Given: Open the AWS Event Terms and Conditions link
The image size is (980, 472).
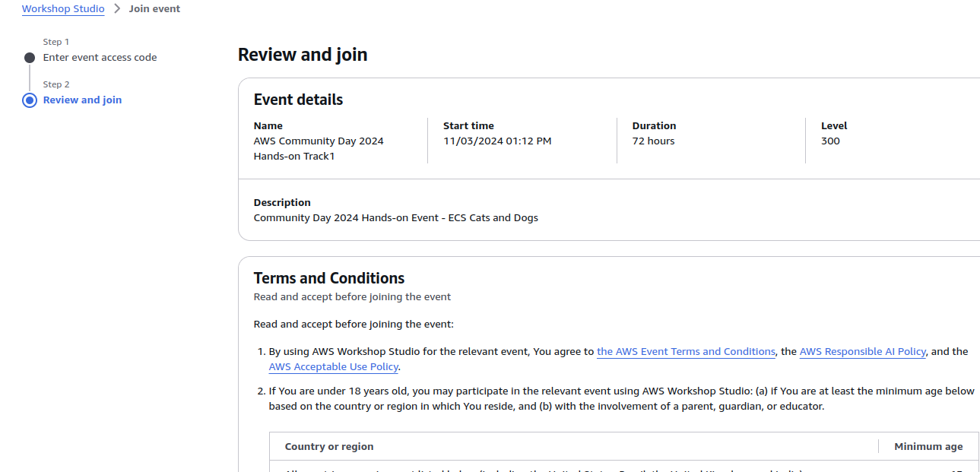Looking at the screenshot, I should coord(686,351).
